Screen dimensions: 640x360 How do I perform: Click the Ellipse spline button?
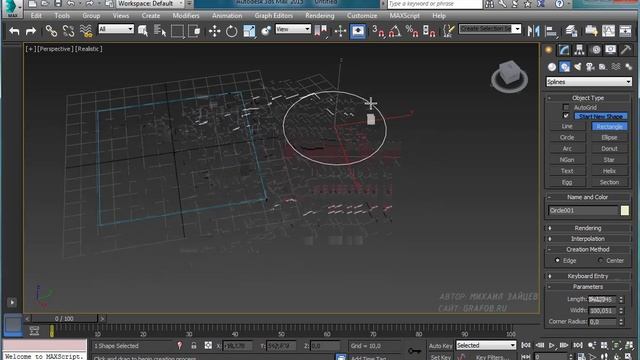(x=609, y=138)
